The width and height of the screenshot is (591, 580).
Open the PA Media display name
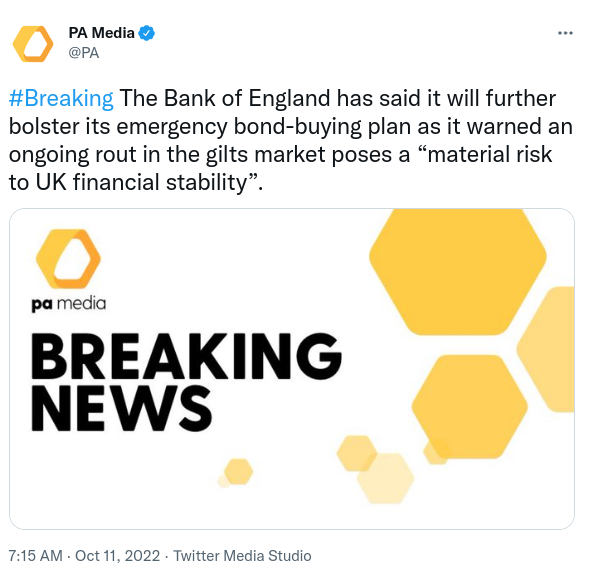pyautogui.click(x=101, y=33)
